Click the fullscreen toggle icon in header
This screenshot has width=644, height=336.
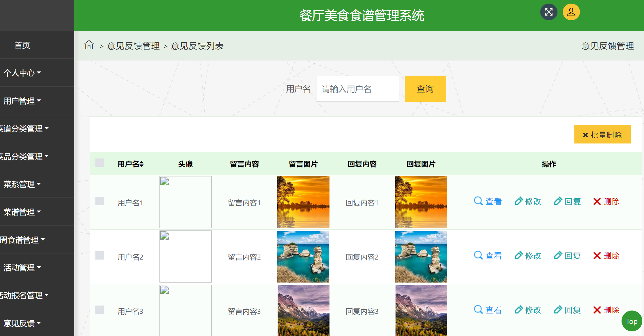(549, 12)
